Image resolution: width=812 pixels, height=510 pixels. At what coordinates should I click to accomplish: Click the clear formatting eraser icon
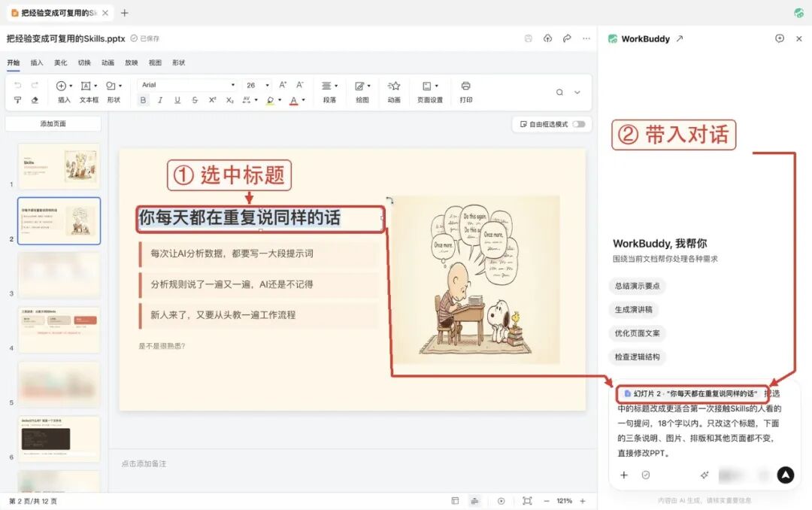[x=35, y=100]
